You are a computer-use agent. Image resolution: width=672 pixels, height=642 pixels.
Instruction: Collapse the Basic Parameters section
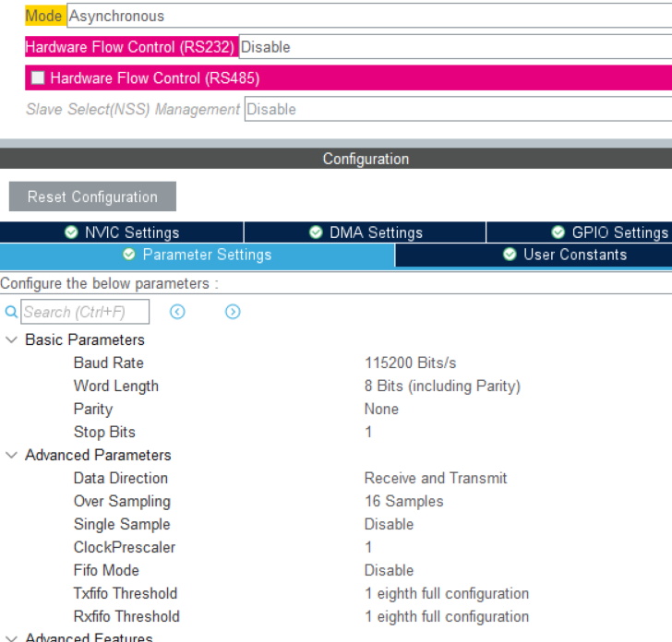[11, 340]
